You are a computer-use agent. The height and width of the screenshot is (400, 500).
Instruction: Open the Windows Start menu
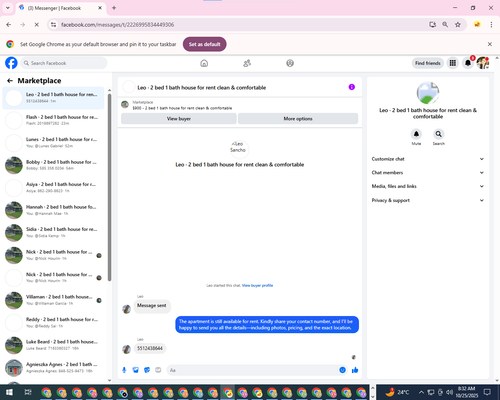click(9, 392)
